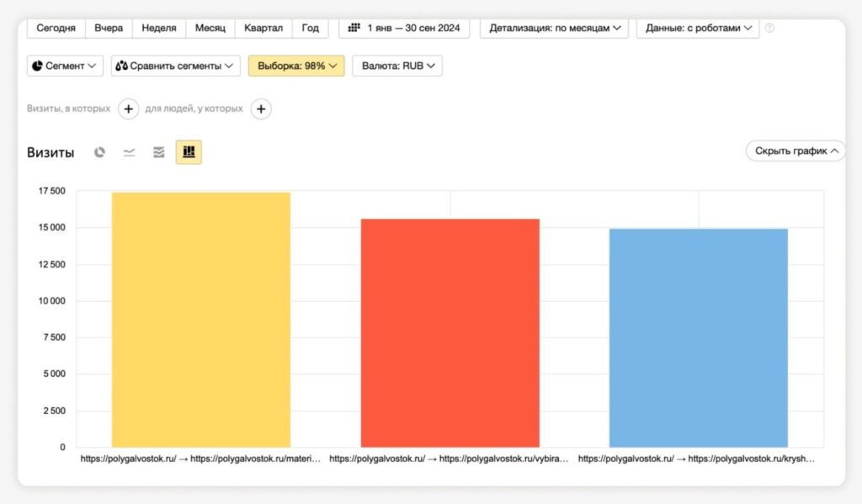This screenshot has width=862, height=504.
Task: Open the Выборка: 98% dropdown
Action: tap(296, 66)
